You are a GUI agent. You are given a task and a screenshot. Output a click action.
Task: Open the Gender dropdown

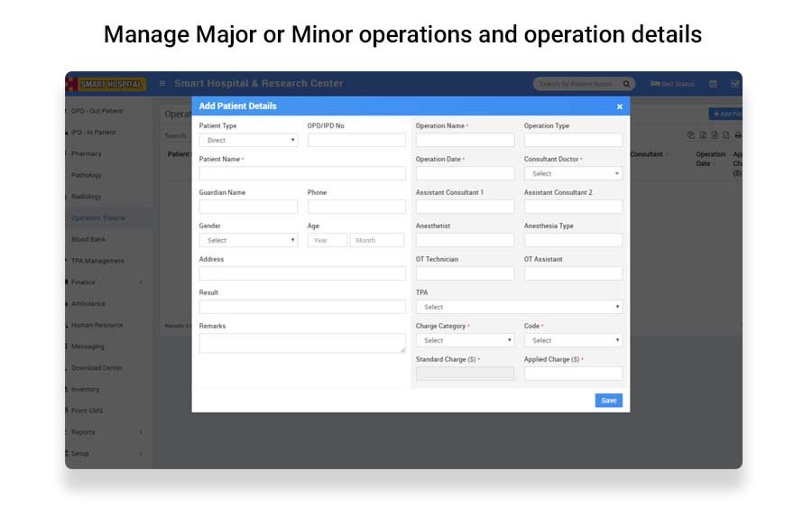pos(248,241)
